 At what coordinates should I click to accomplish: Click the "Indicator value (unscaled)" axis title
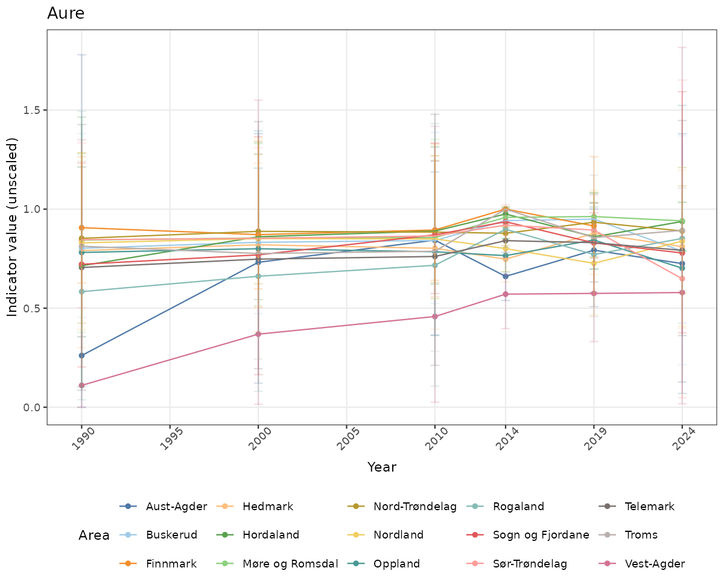(x=13, y=227)
